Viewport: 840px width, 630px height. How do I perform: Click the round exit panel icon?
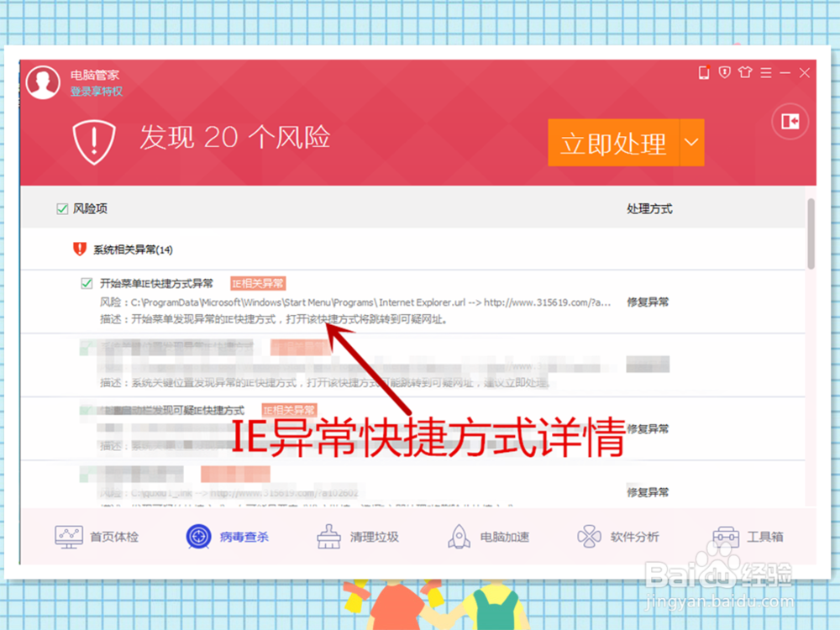(x=790, y=122)
